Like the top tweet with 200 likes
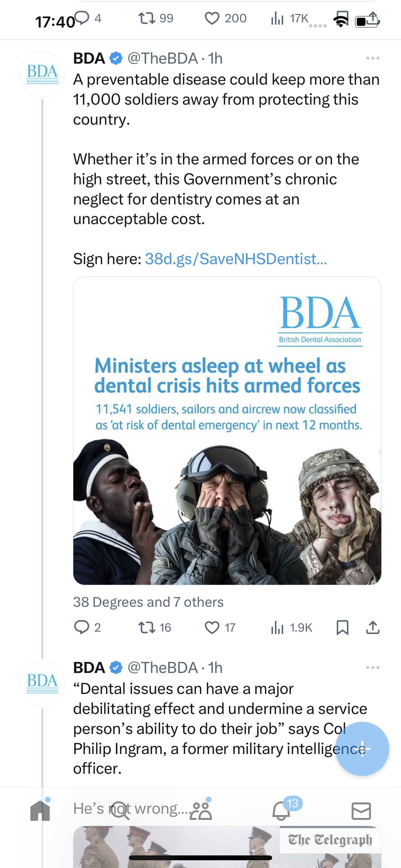The image size is (401, 868). pos(225,18)
